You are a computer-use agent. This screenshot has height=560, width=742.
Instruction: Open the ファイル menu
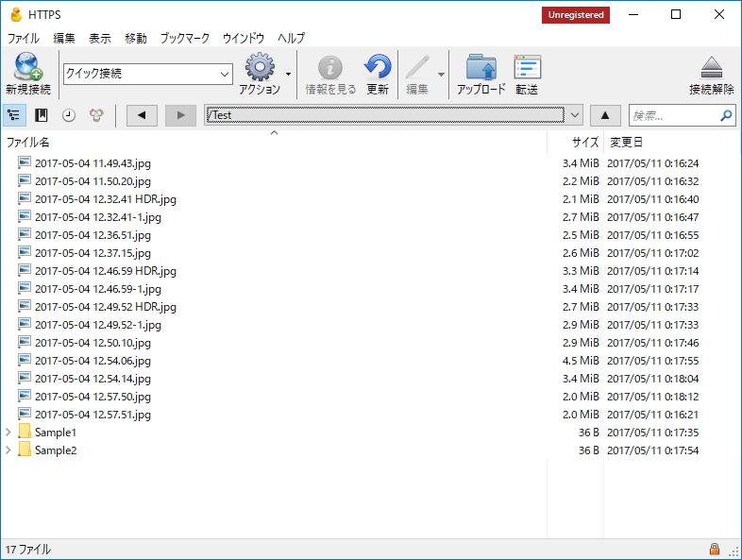(24, 39)
